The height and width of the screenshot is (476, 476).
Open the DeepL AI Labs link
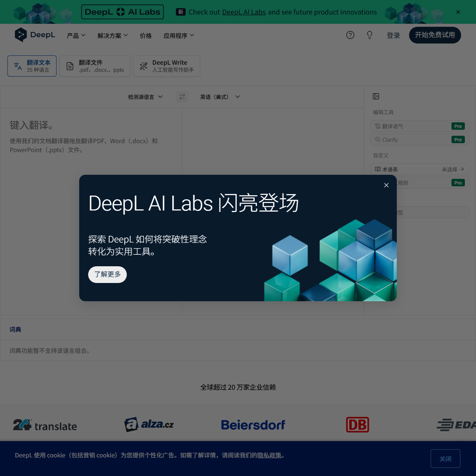tap(244, 12)
